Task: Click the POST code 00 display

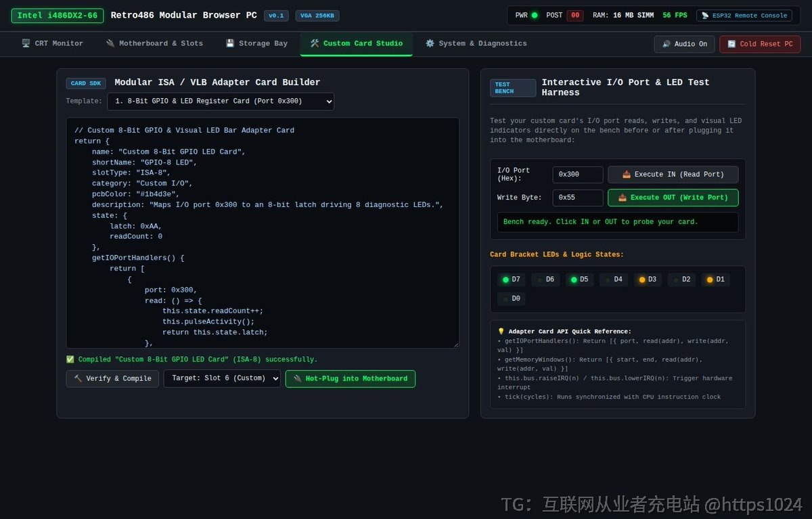Action: (x=575, y=16)
